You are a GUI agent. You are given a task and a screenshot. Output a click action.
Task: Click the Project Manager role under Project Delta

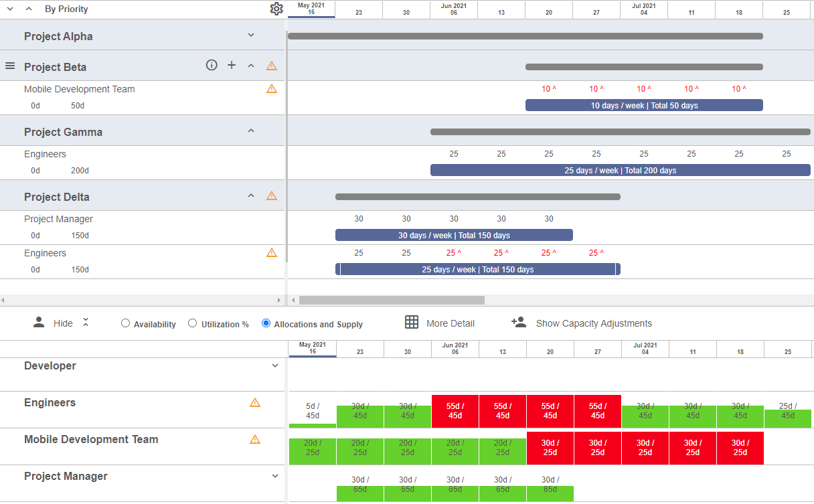[58, 219]
